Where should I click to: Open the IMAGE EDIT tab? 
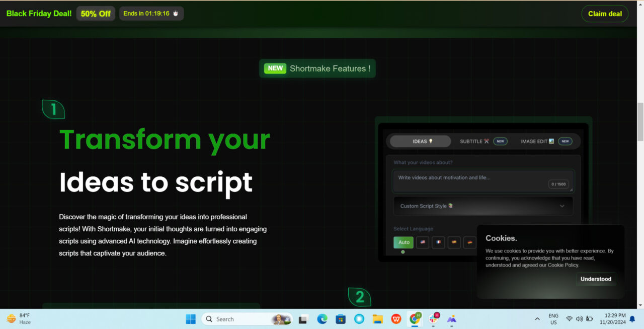(537, 142)
